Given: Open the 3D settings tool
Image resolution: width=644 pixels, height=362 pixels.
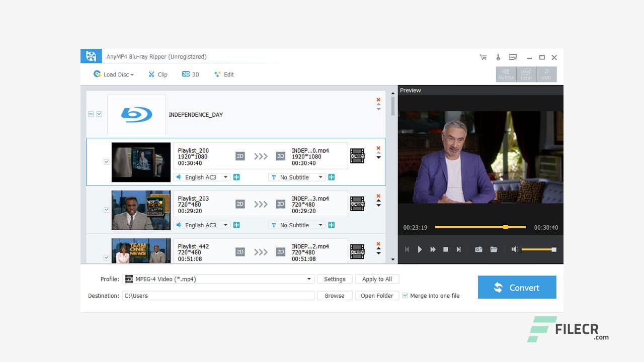Looking at the screenshot, I should point(190,74).
